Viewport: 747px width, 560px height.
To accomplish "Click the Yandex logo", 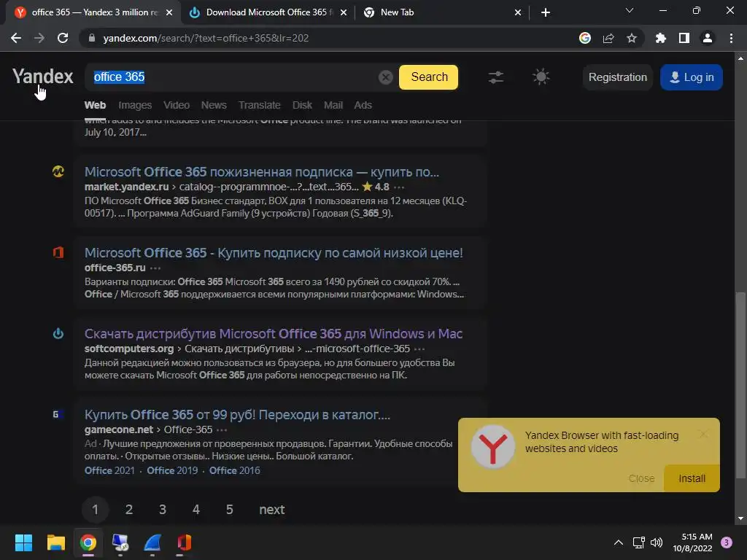I will (43, 77).
